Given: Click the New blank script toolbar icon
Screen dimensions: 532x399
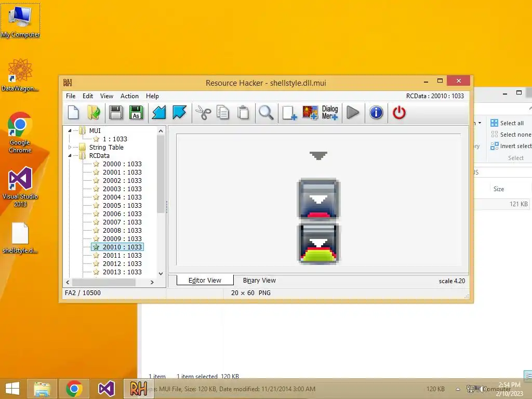Looking at the screenshot, I should coord(73,113).
